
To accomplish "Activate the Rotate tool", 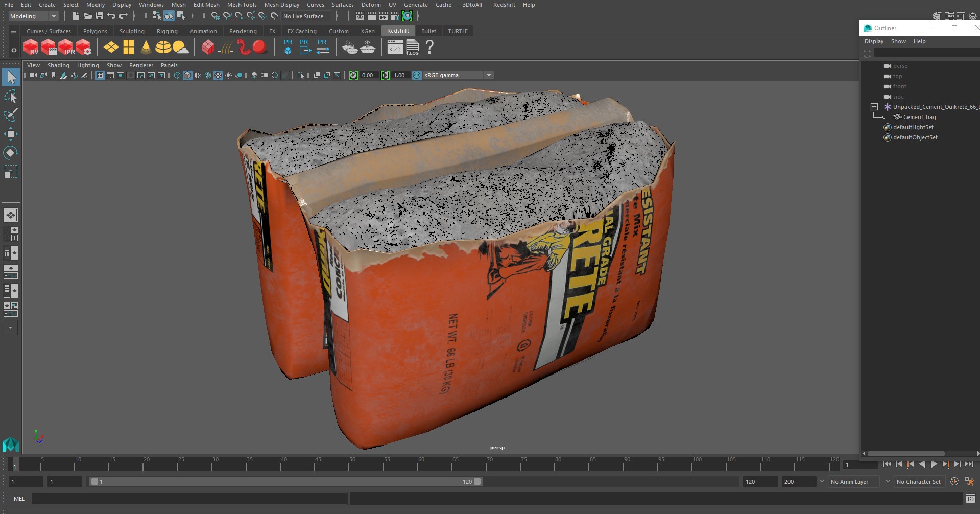I will 10,152.
